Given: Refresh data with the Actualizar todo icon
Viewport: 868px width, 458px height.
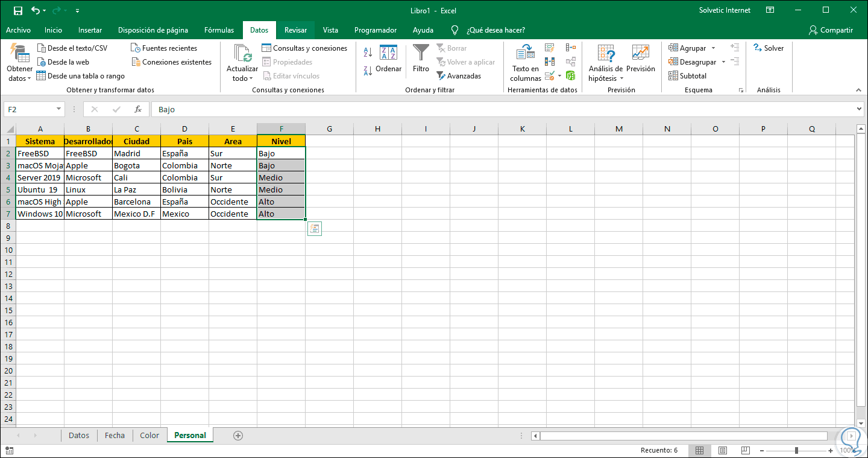Looking at the screenshot, I should point(242,54).
